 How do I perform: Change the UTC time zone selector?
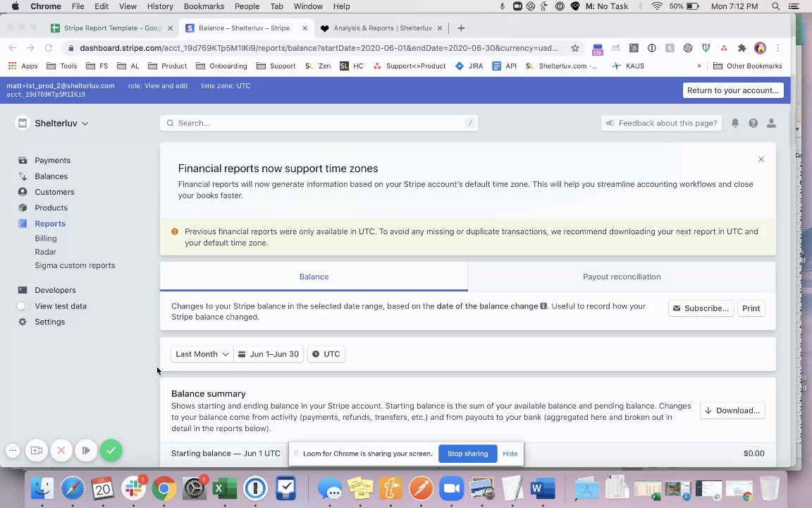point(326,354)
